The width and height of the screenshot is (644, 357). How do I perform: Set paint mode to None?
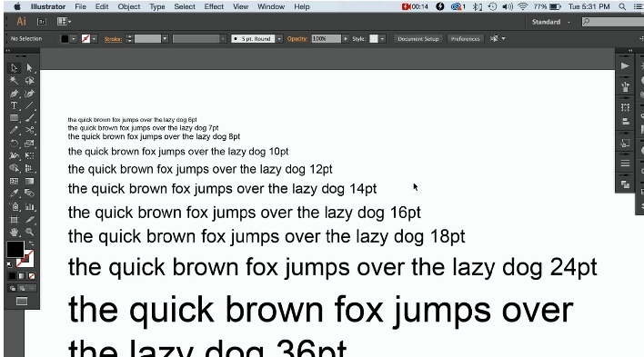tap(32, 276)
